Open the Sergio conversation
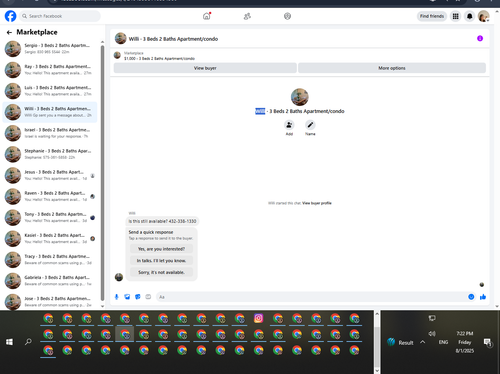The image size is (500, 374). click(50, 49)
